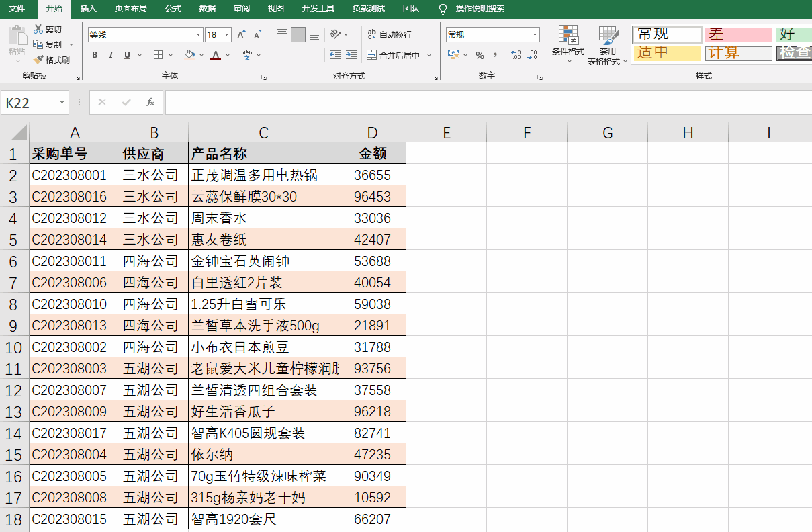Toggle Bold formatting
This screenshot has width=812, height=532.
pyautogui.click(x=95, y=55)
